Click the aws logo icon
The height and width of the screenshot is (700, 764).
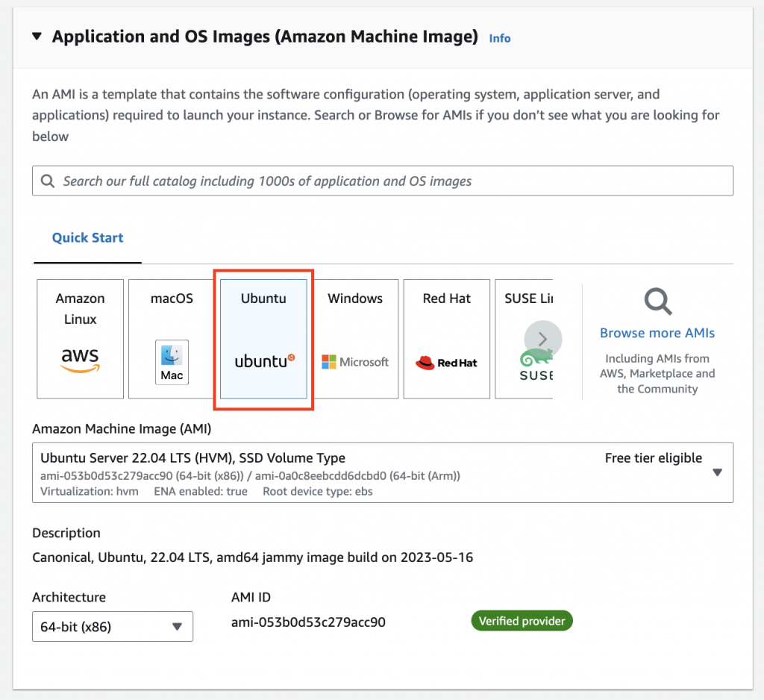pos(81,360)
